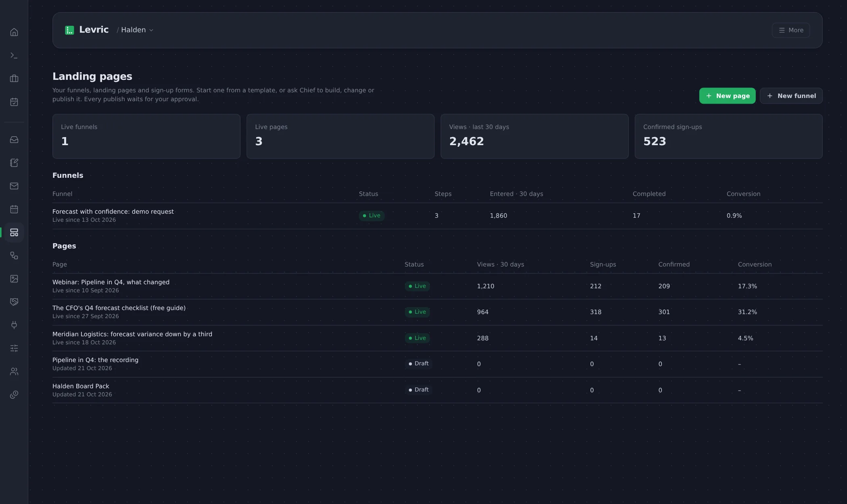
Task: Open the calendar grid icon in sidebar
Action: [x=14, y=209]
